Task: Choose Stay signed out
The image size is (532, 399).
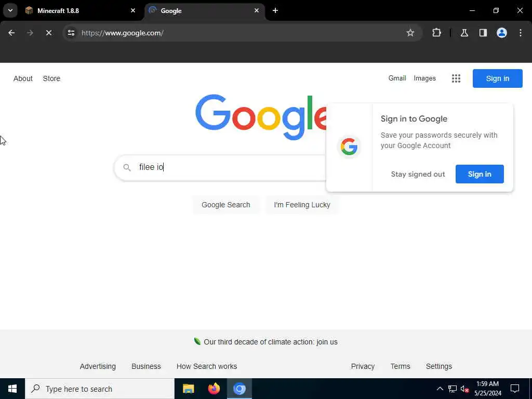Action: point(418,174)
